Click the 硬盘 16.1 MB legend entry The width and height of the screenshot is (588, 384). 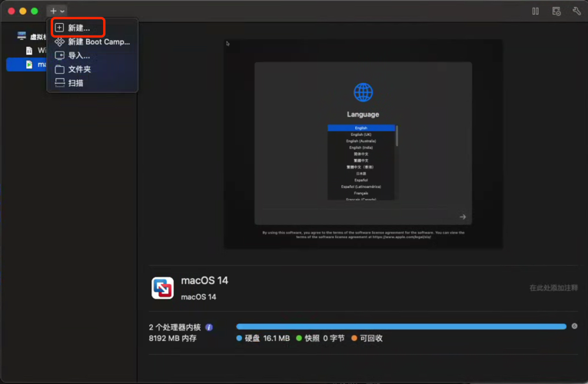pyautogui.click(x=263, y=338)
